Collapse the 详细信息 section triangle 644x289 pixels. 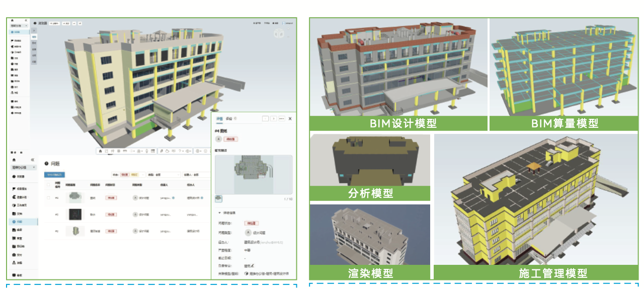(x=219, y=213)
